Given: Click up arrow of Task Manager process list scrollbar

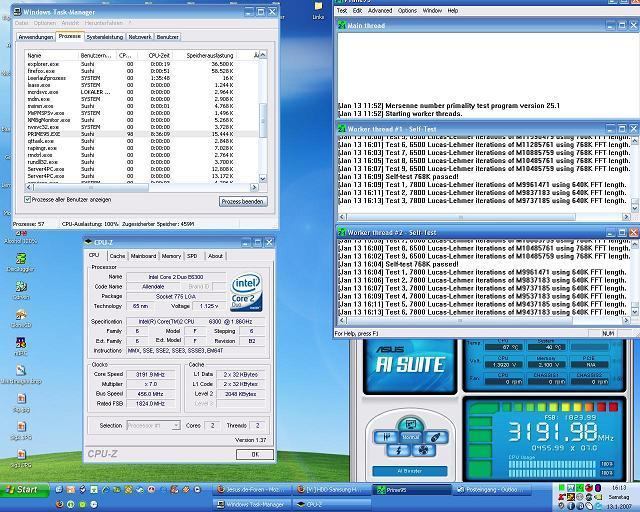Looking at the screenshot, I should pyautogui.click(x=263, y=55).
